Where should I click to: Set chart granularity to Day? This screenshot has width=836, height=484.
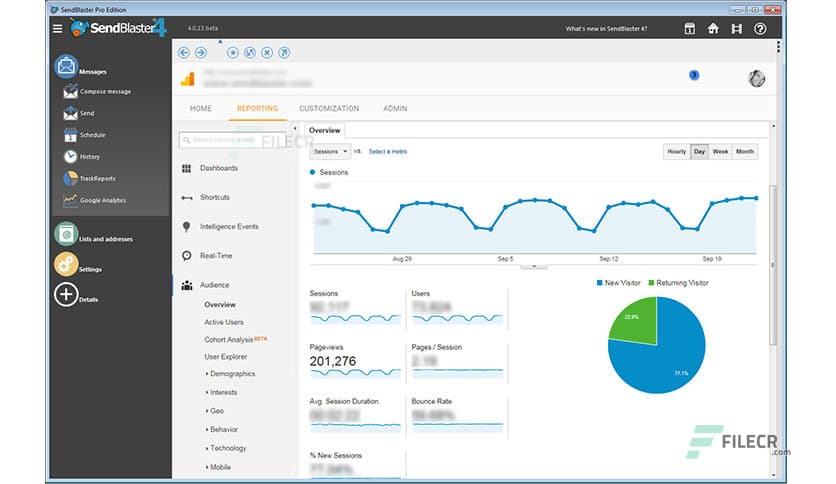tap(700, 151)
